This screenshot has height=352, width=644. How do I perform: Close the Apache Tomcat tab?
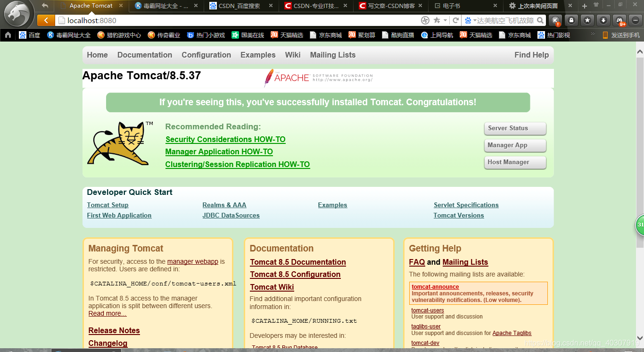coord(121,6)
